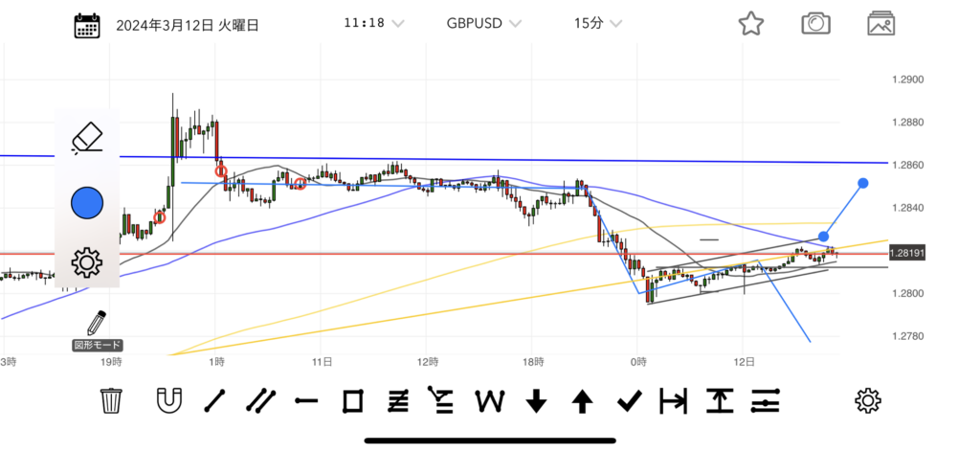This screenshot has height=453, width=980.
Task: Select the trend line drawing tool
Action: (x=215, y=401)
